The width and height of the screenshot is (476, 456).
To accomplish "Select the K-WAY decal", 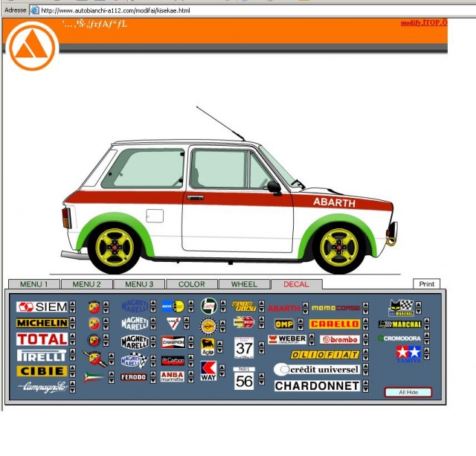I will (208, 370).
